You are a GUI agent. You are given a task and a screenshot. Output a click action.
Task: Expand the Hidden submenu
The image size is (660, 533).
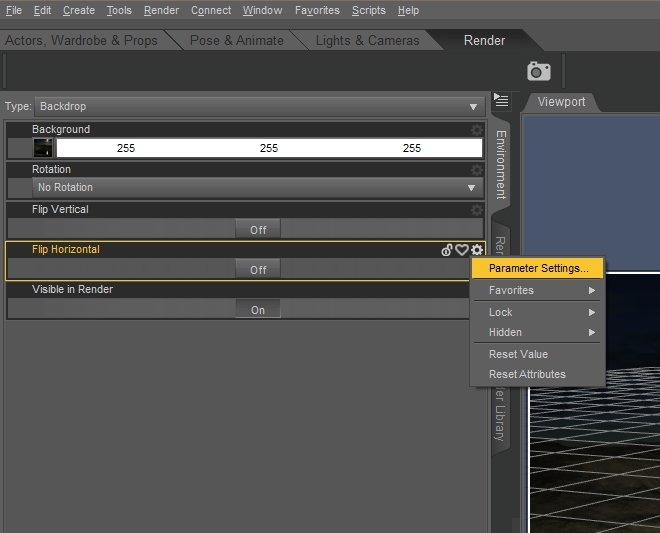538,332
